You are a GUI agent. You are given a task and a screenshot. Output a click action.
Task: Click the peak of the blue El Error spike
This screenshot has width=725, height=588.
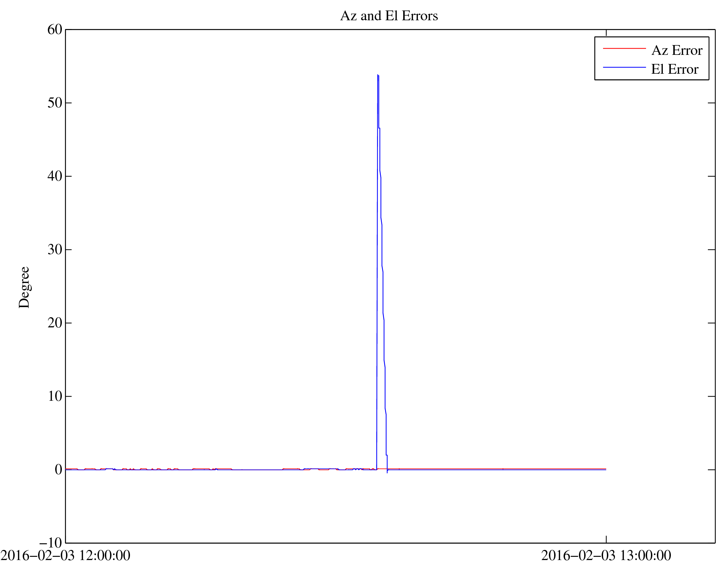(x=378, y=75)
